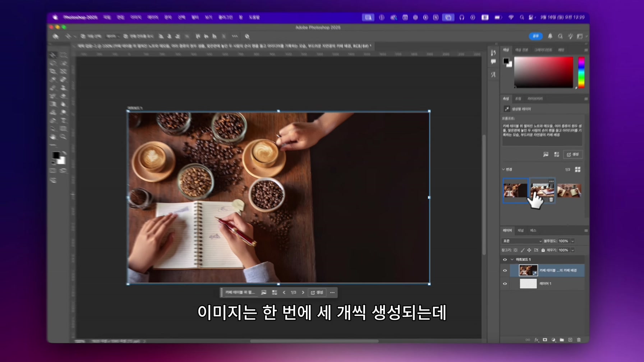Viewport: 644px width, 362px height.
Task: Open the Color panel menu
Action: click(x=586, y=50)
